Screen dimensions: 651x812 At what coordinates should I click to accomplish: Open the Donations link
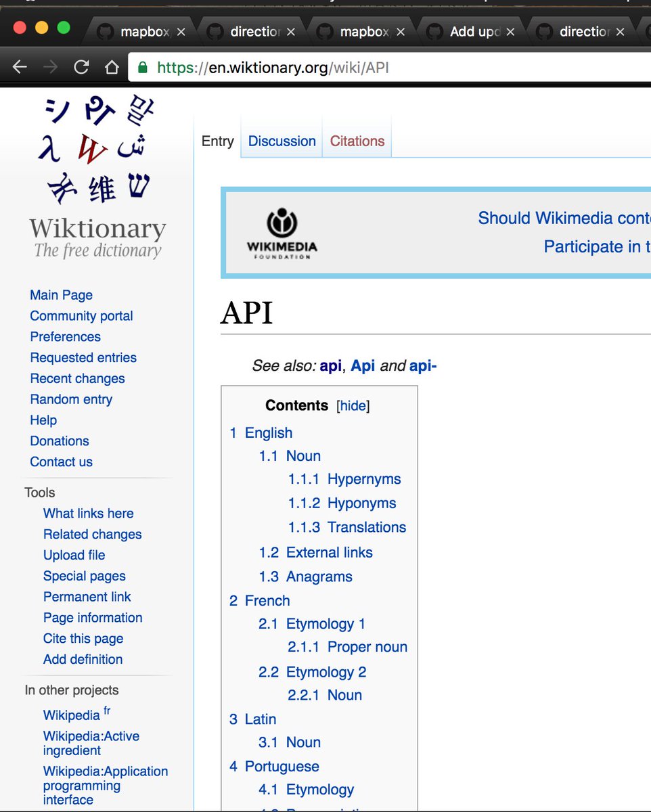tap(60, 441)
